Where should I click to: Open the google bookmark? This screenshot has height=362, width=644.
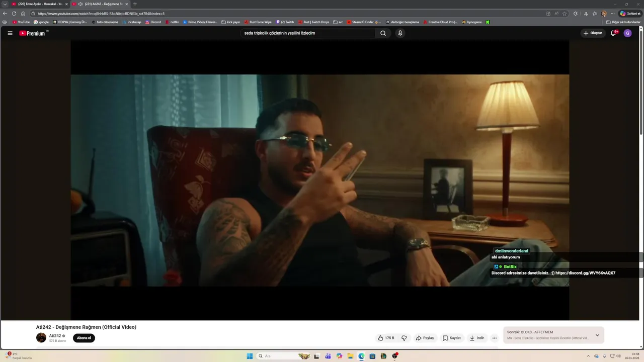tap(41, 22)
